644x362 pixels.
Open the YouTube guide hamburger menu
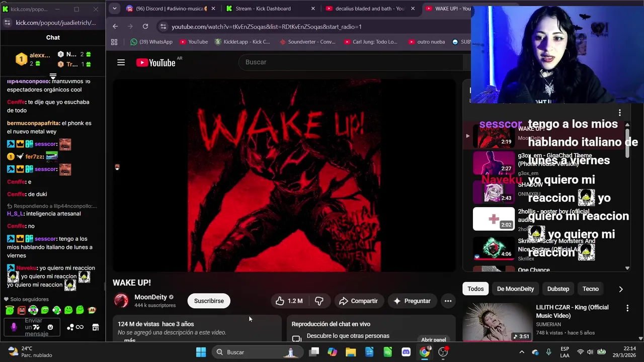121,62
